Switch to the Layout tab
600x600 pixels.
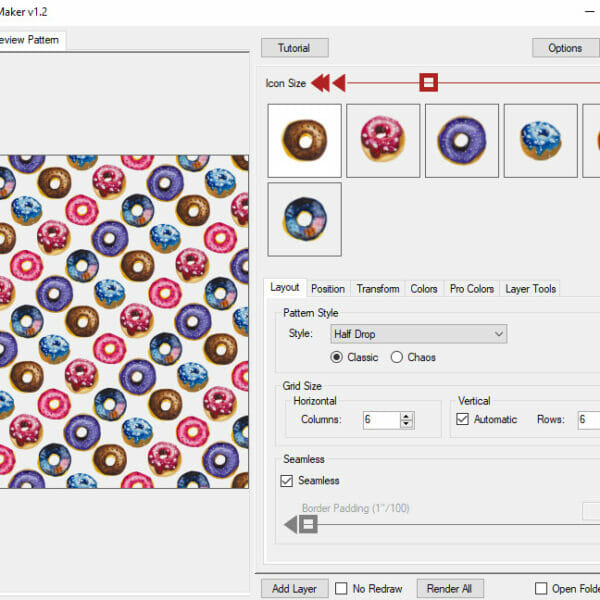285,287
